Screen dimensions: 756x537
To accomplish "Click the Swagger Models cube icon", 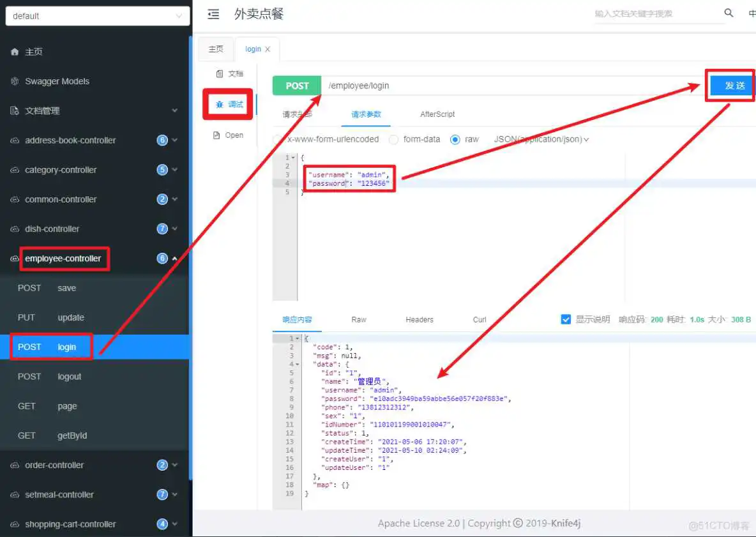I will click(x=15, y=81).
